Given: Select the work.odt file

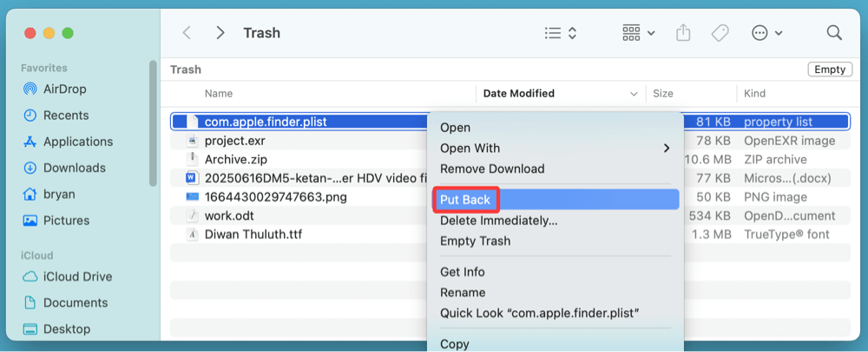Looking at the screenshot, I should 229,216.
